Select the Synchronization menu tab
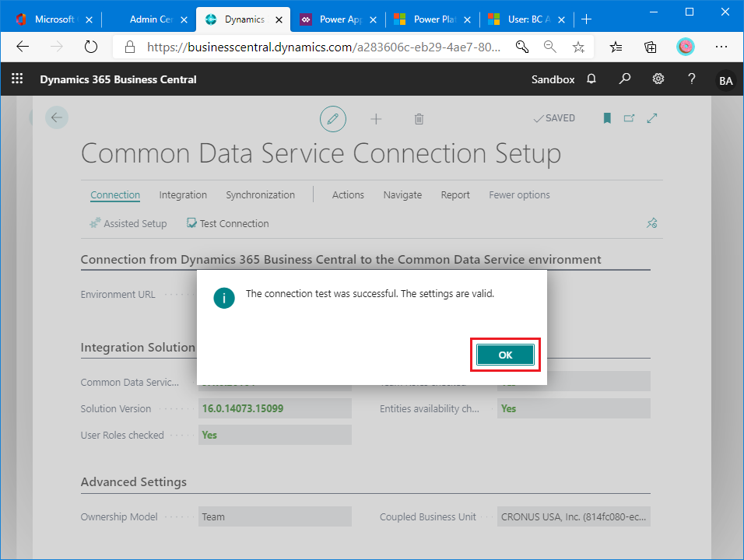The height and width of the screenshot is (560, 744). [x=261, y=195]
